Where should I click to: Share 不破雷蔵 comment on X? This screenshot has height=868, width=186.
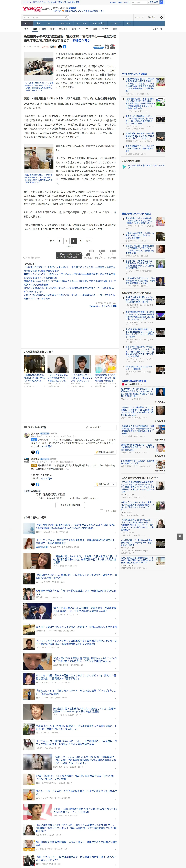click(33, 484)
